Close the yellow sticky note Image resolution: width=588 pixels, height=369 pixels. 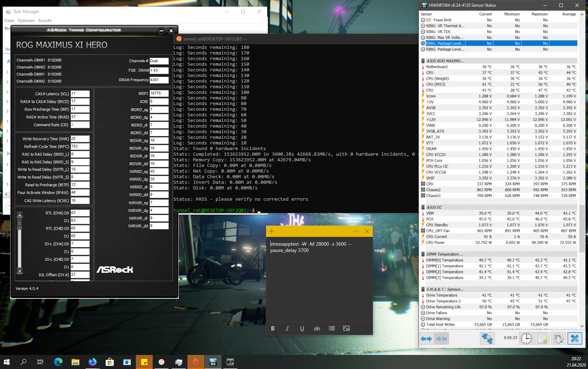(x=367, y=231)
